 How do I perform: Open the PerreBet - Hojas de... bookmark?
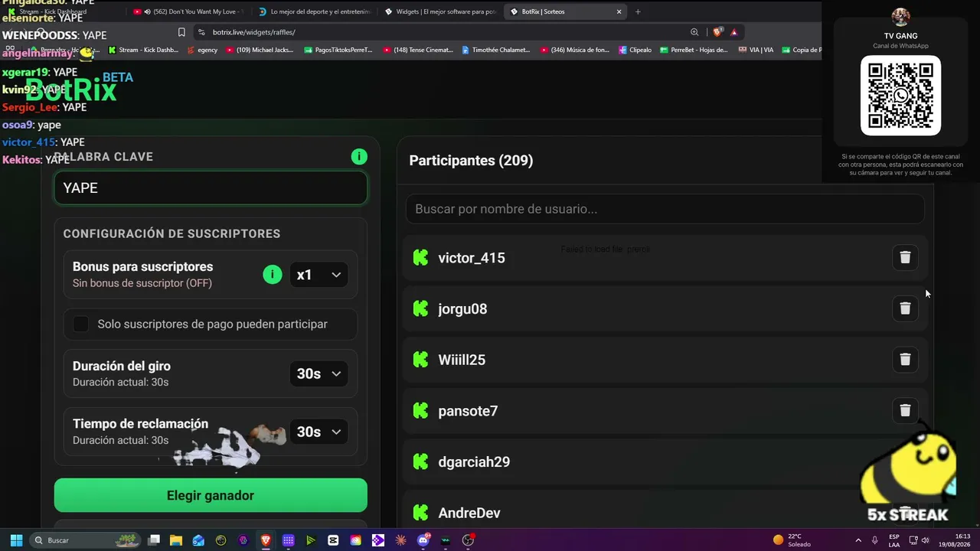coord(694,50)
